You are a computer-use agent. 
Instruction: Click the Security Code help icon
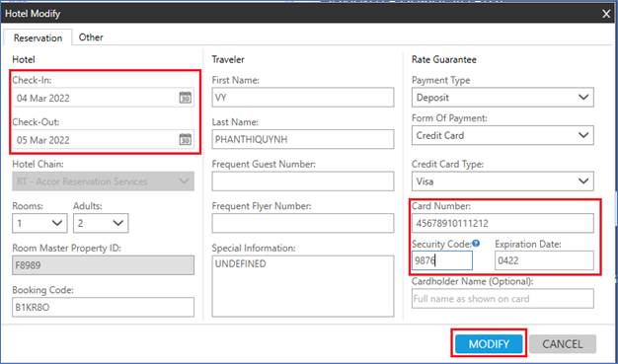coord(476,243)
